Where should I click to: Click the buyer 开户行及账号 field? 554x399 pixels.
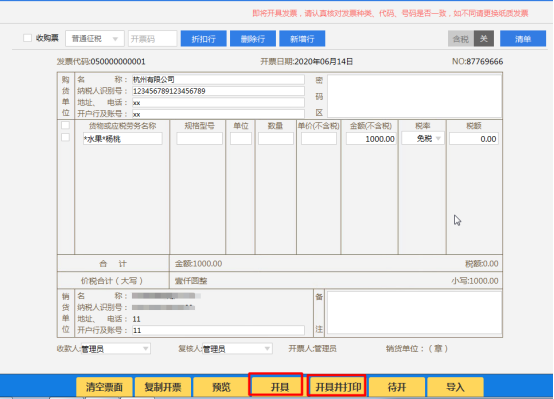[x=218, y=114]
